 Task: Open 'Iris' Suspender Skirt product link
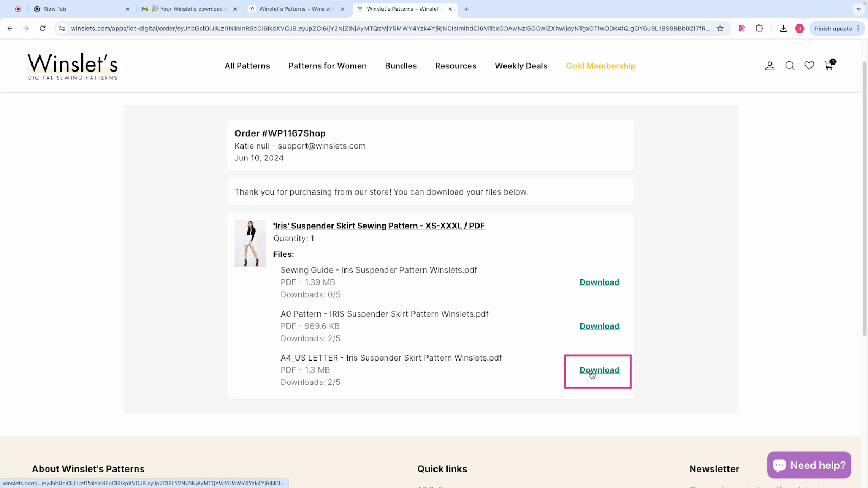(x=379, y=226)
